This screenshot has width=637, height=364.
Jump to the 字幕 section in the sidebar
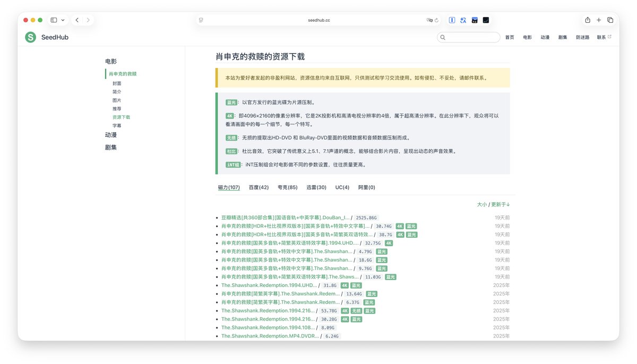(117, 126)
